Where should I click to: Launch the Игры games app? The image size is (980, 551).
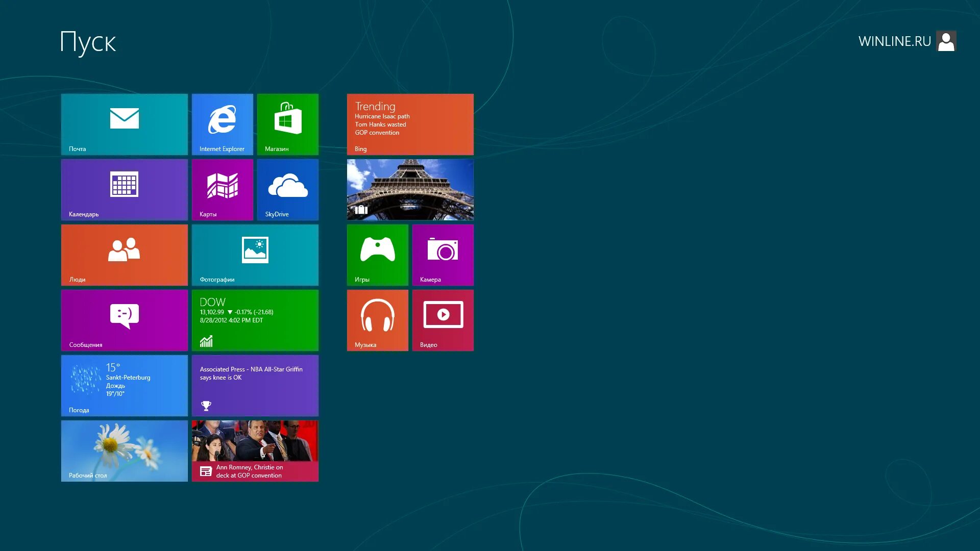point(378,255)
